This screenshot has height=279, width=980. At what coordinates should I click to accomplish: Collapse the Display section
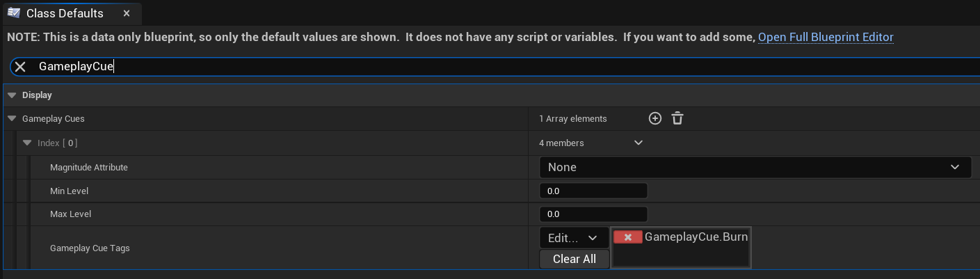pos(13,95)
